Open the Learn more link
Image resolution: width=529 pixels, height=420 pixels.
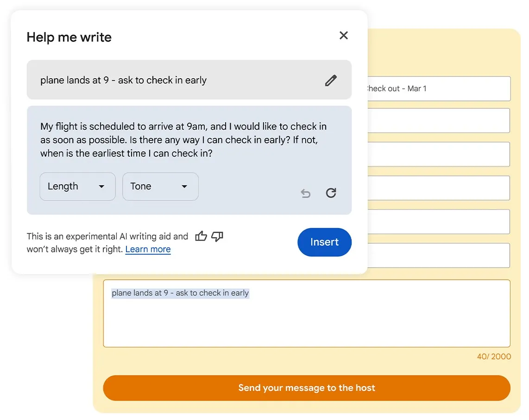pos(148,249)
